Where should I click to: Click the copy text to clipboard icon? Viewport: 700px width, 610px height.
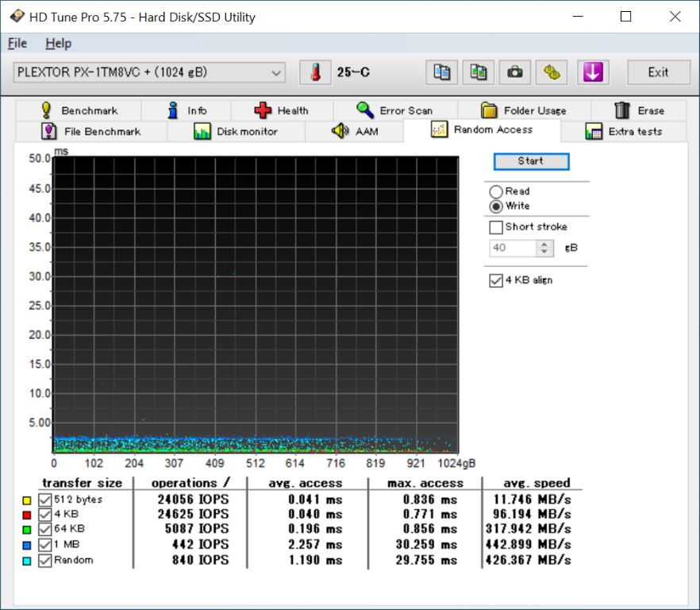441,72
